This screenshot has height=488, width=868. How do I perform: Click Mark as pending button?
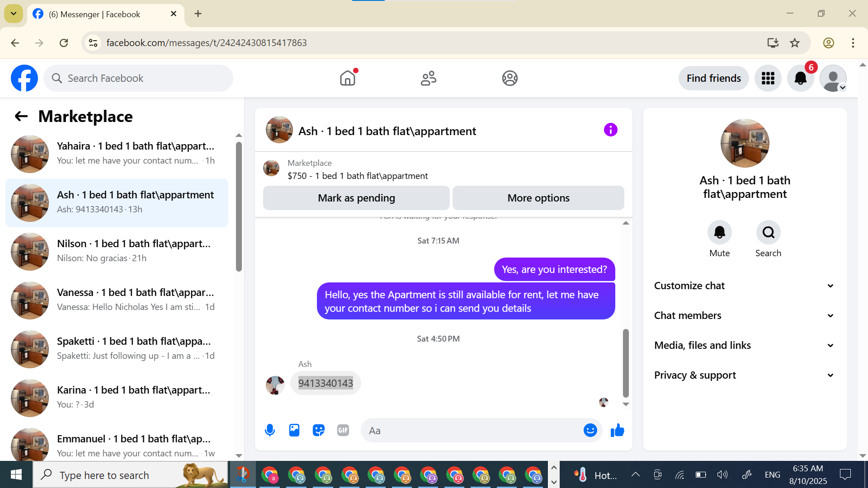[356, 198]
